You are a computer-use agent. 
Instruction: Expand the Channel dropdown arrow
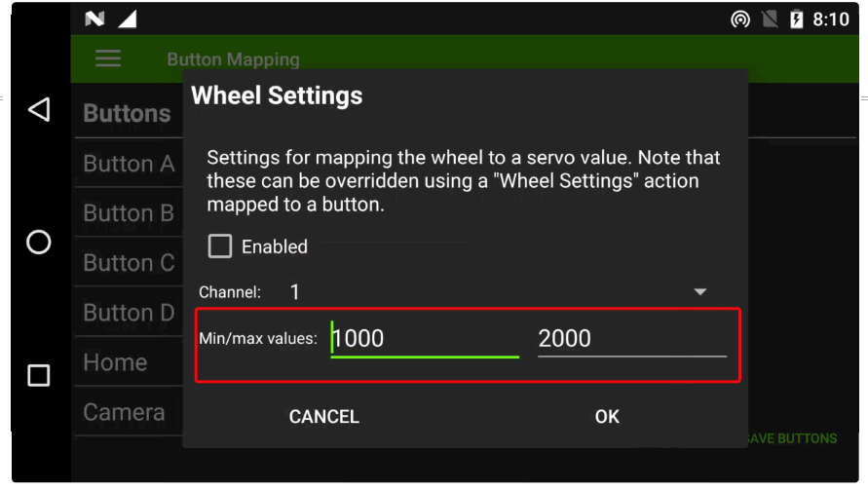(698, 292)
